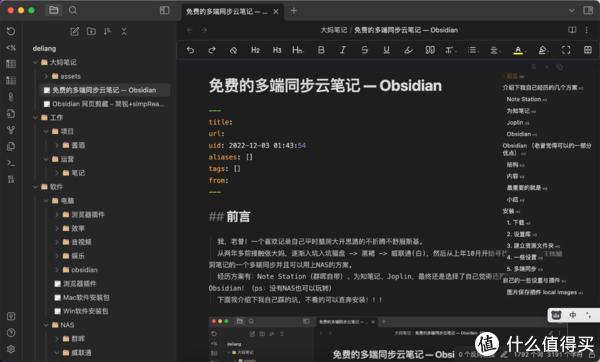This screenshot has width=600, height=362.
Task: Pick the yellow font color A button
Action: pos(518,50)
